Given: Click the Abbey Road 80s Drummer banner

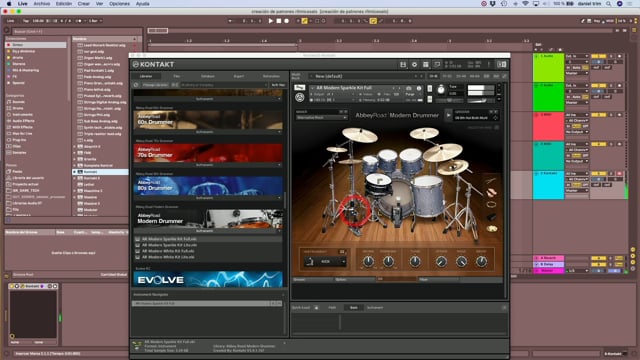Looking at the screenshot, I should (x=208, y=186).
